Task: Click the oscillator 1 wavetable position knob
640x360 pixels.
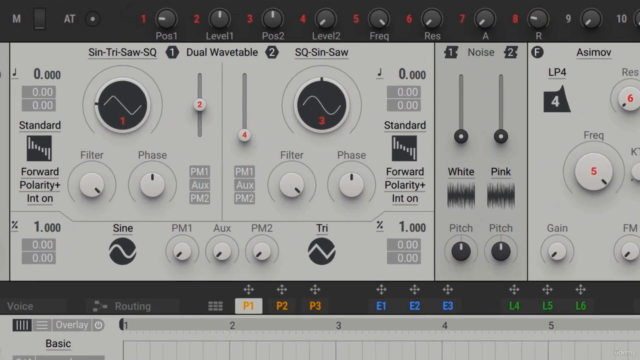Action: [122, 106]
